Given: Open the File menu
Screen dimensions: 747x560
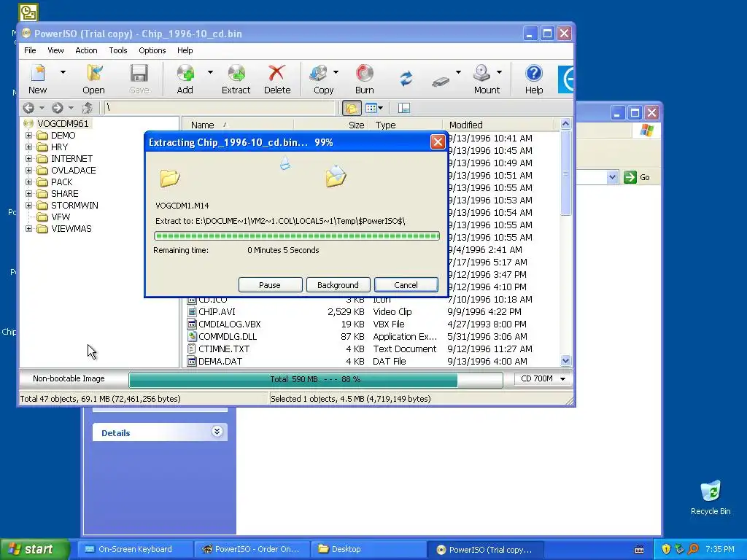Looking at the screenshot, I should [x=30, y=50].
